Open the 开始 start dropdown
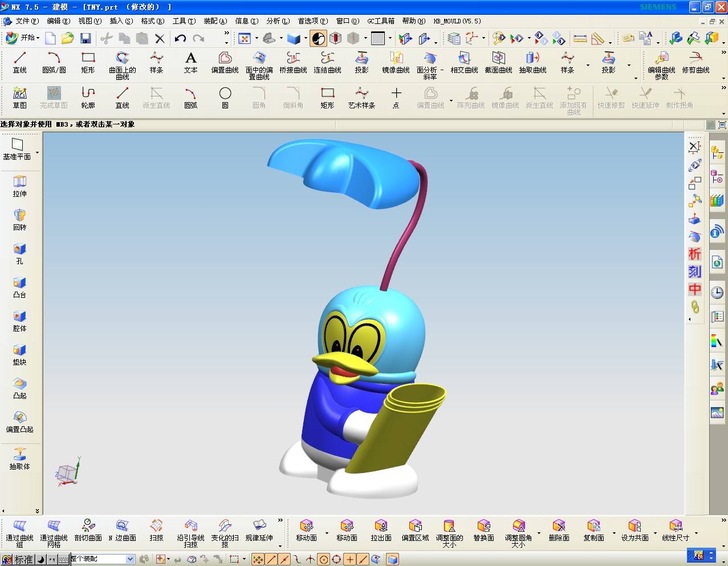Image resolution: width=728 pixels, height=566 pixels. coord(22,38)
